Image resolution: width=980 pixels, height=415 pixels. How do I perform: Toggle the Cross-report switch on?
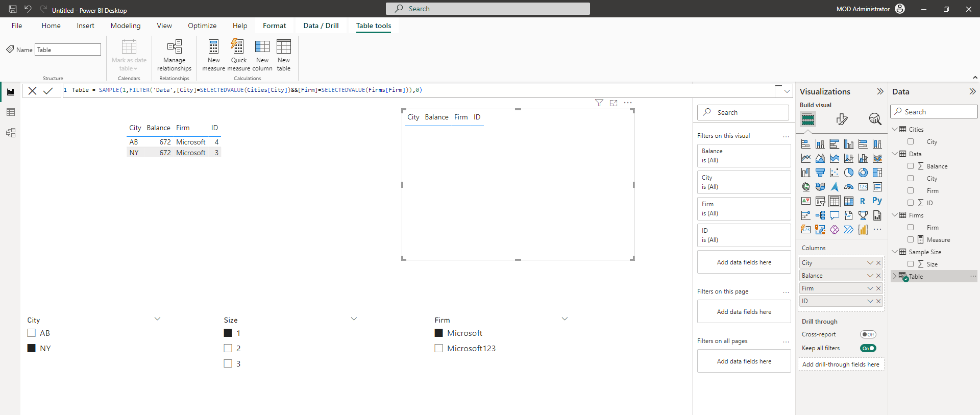pos(868,334)
